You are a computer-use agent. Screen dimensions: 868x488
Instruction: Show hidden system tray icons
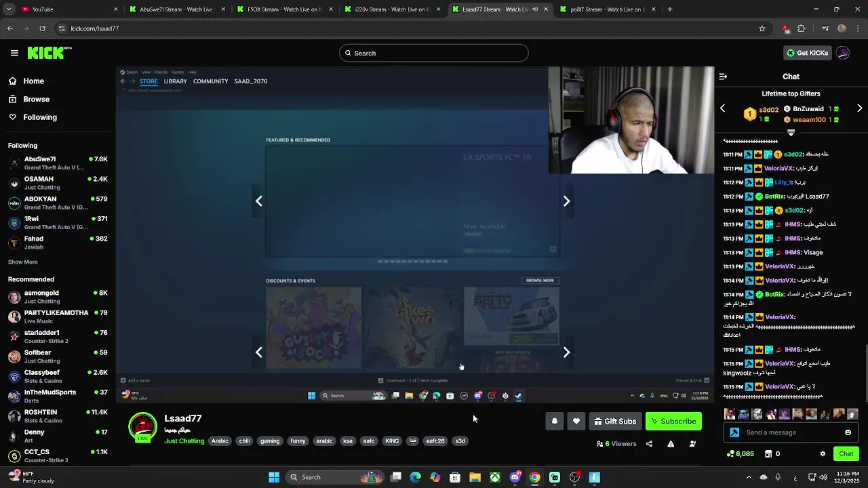click(x=749, y=477)
